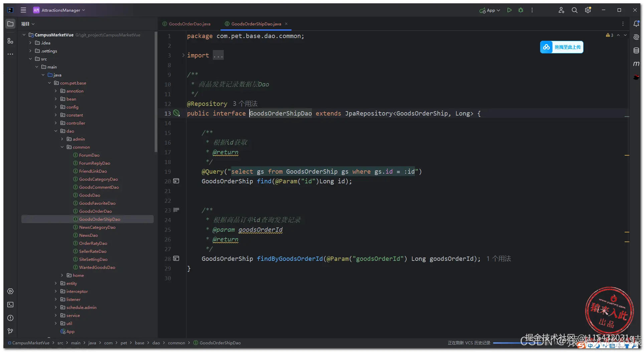This screenshot has height=352, width=644.
Task: Open WantedGoodsDao in the project tree
Action: tap(97, 267)
